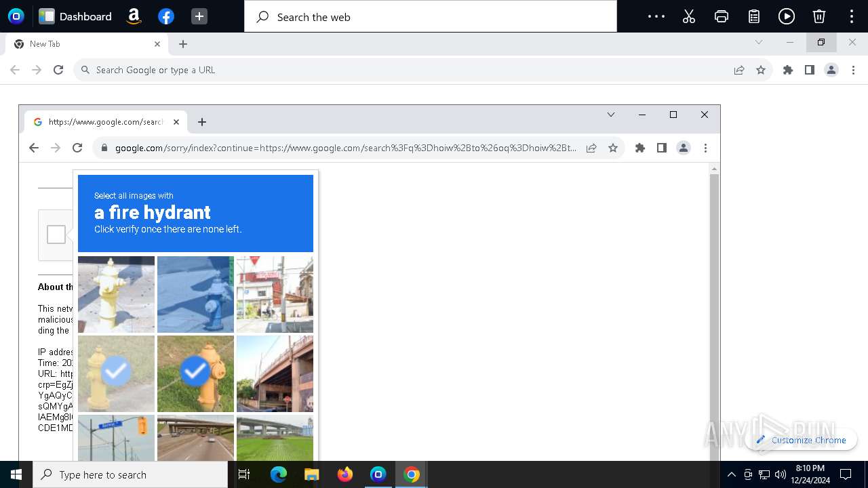
Task: Click the trash delete icon
Action: coord(819,16)
